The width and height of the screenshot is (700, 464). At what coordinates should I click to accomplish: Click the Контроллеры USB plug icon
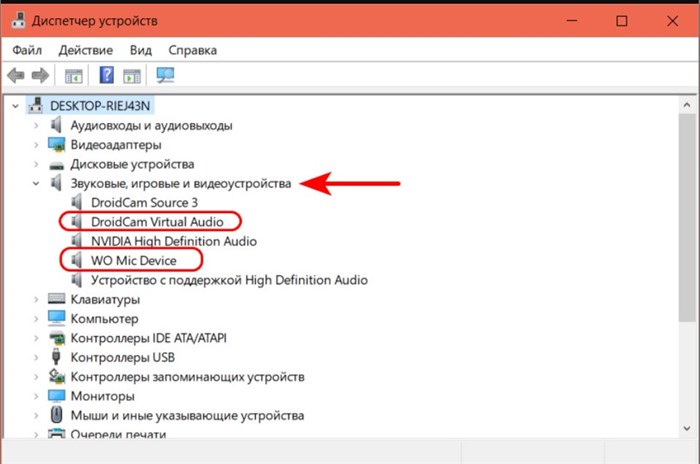pyautogui.click(x=56, y=357)
